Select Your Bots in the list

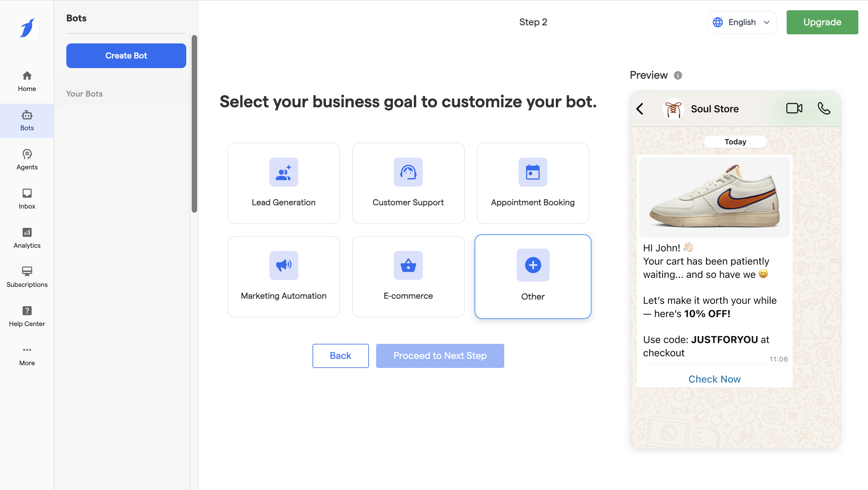pyautogui.click(x=84, y=94)
